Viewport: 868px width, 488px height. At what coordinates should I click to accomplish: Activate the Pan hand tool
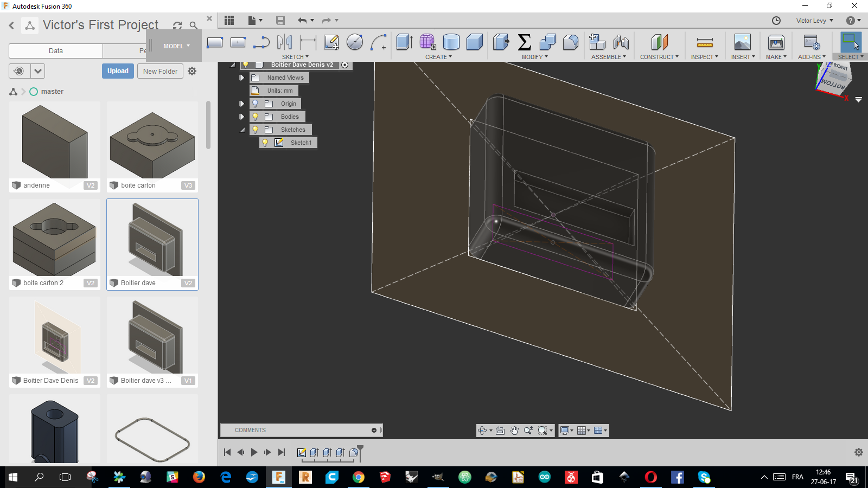click(x=514, y=431)
